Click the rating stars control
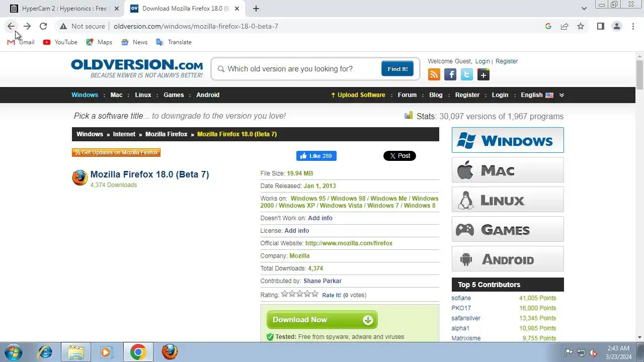 tap(300, 294)
